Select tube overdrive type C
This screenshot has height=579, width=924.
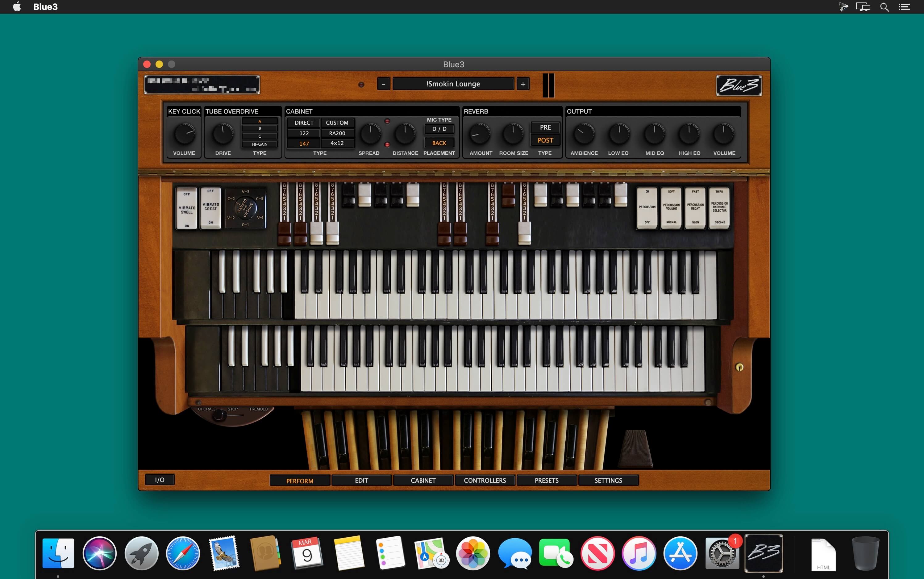pyautogui.click(x=260, y=136)
